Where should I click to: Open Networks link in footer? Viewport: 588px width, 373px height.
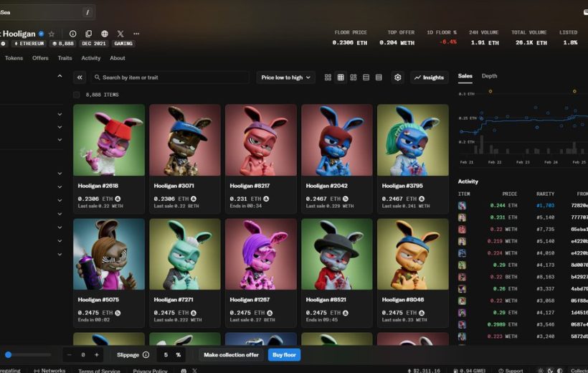click(49, 370)
